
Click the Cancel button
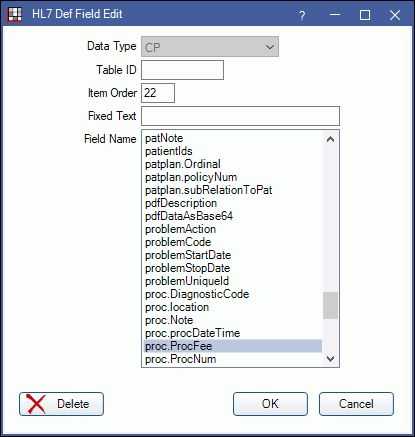tap(356, 404)
